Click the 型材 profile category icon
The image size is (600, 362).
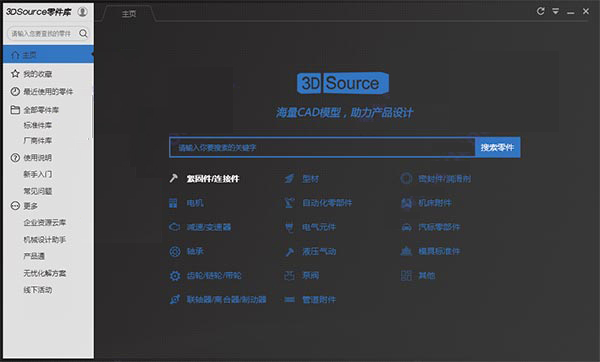pyautogui.click(x=290, y=178)
